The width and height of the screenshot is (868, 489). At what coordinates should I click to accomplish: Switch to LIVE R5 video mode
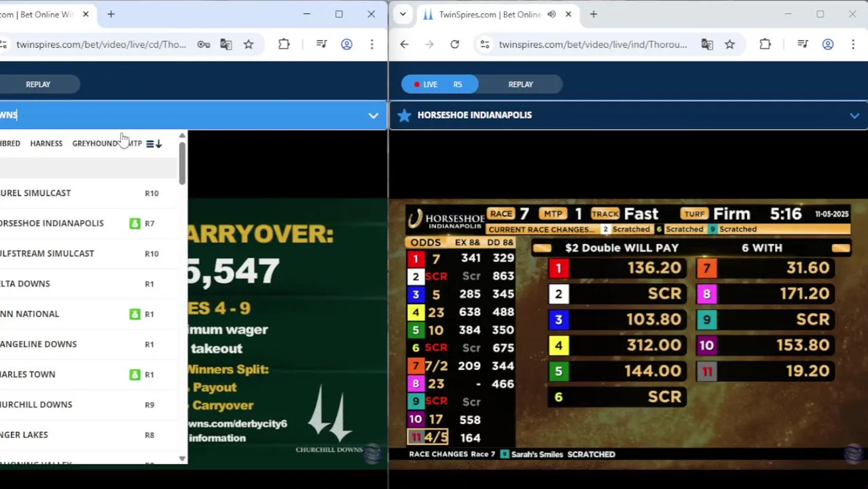click(439, 84)
